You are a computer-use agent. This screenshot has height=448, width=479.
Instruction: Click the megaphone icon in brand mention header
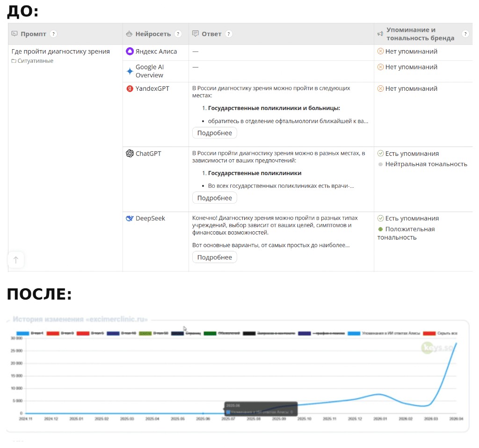click(380, 34)
